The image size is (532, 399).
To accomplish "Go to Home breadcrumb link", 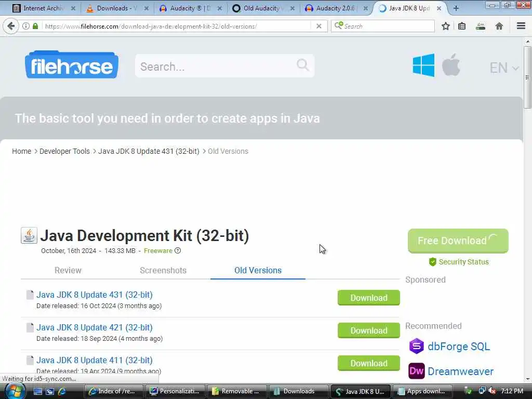I will click(x=21, y=151).
